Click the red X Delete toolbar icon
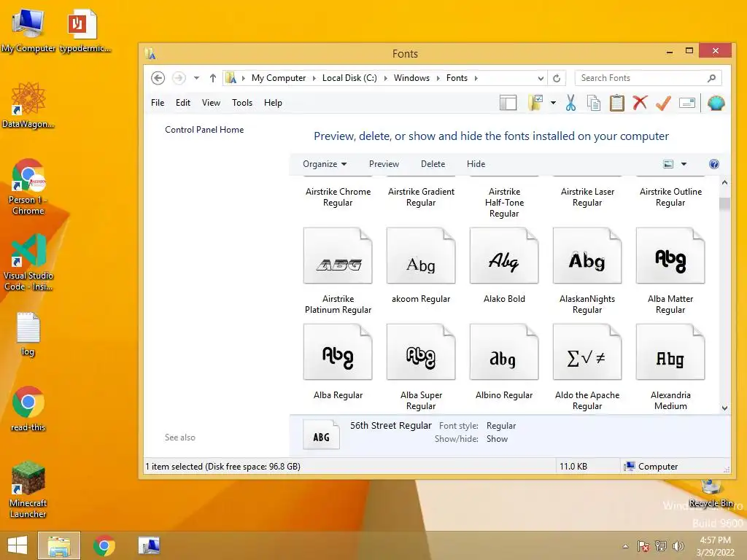The width and height of the screenshot is (747, 560). 640,102
